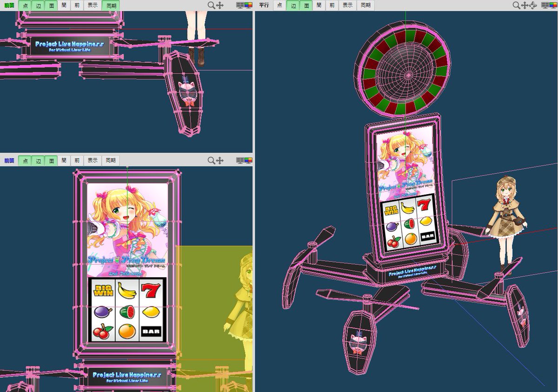This screenshot has height=392, width=558.
Task: Toggle 辺 (edges) display in 平行 viewport
Action: [292, 6]
